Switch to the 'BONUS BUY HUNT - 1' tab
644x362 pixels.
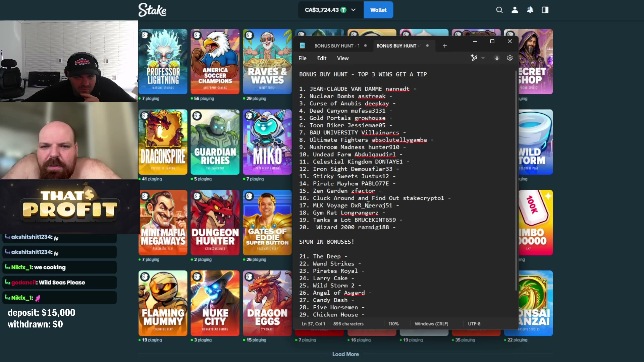(x=337, y=46)
